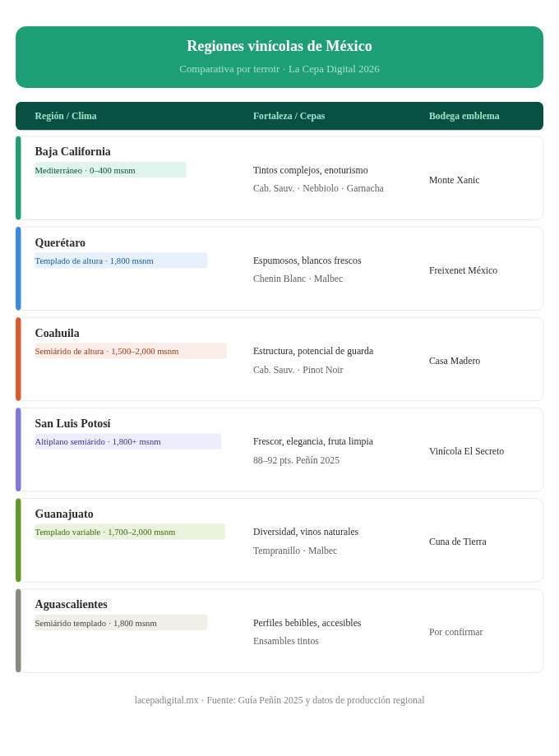Click Tempranillo · Malbec grapes

[x=295, y=551]
